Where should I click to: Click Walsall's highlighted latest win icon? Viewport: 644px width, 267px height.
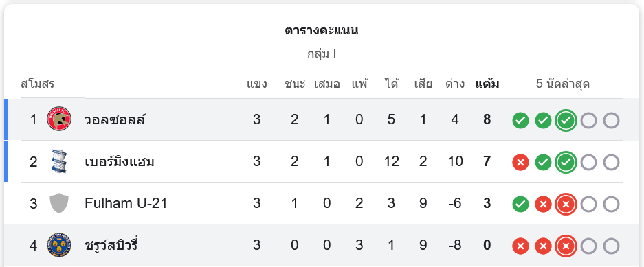566,121
